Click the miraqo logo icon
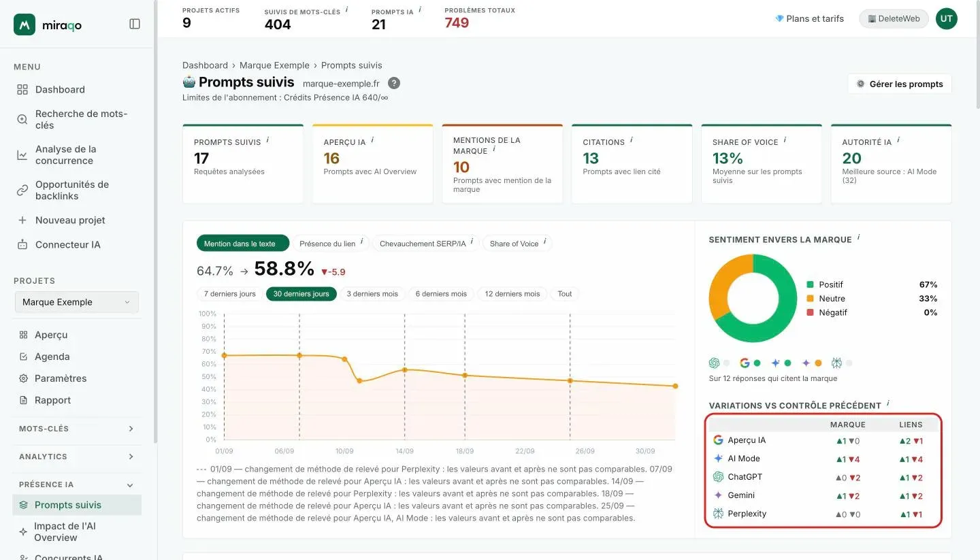 pos(24,24)
